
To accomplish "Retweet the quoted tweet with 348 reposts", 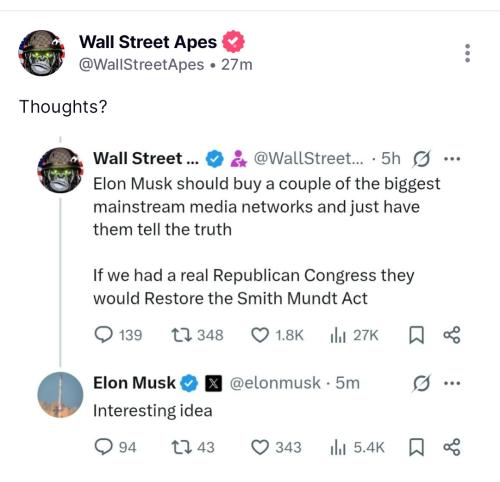I will coord(181,335).
